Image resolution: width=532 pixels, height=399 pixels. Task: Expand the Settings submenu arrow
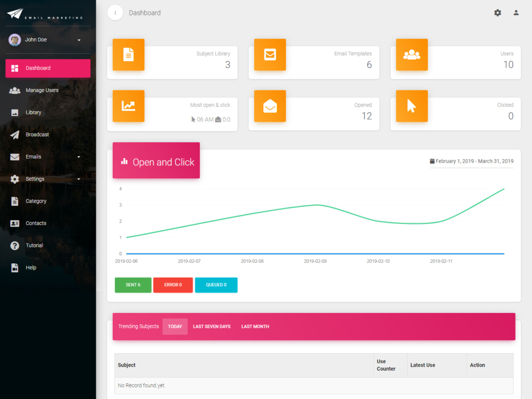79,179
